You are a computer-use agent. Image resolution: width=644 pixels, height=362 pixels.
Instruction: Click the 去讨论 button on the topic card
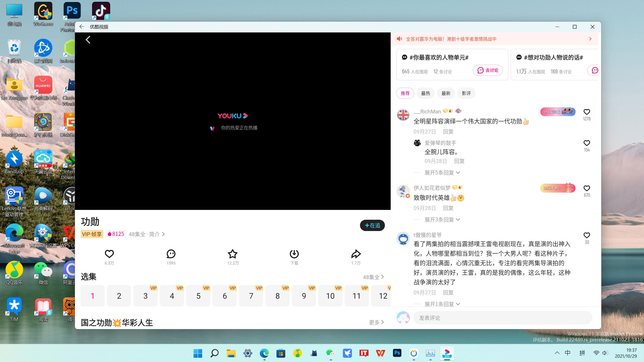click(x=488, y=70)
